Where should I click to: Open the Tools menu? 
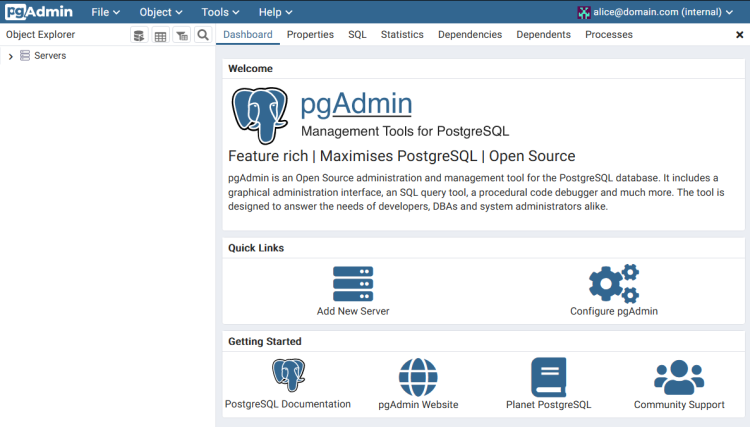tap(220, 12)
